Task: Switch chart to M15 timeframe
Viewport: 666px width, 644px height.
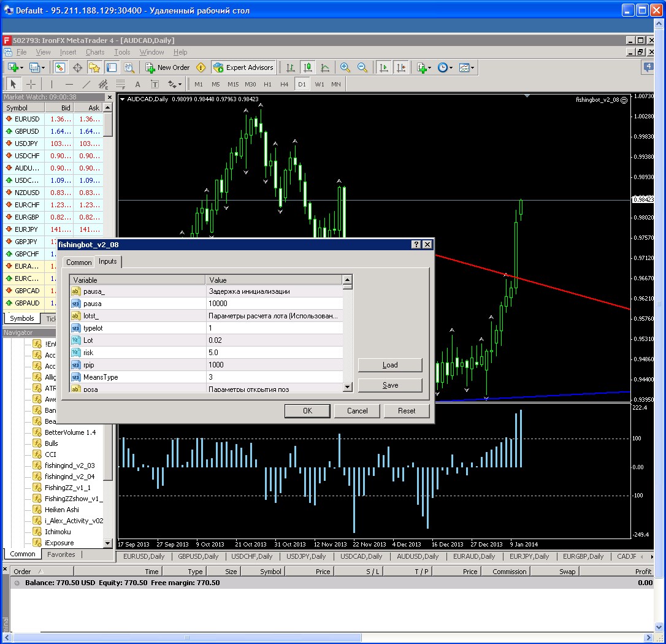Action: point(233,84)
